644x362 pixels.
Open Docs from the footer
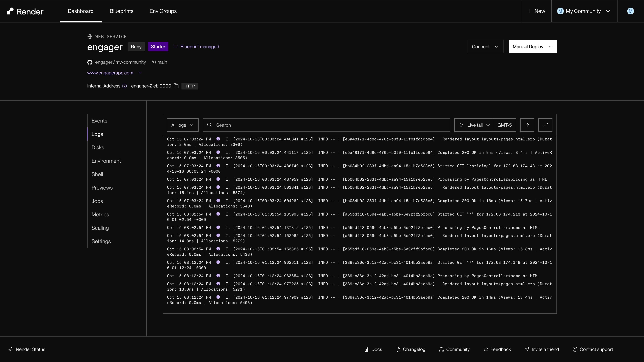click(373, 349)
